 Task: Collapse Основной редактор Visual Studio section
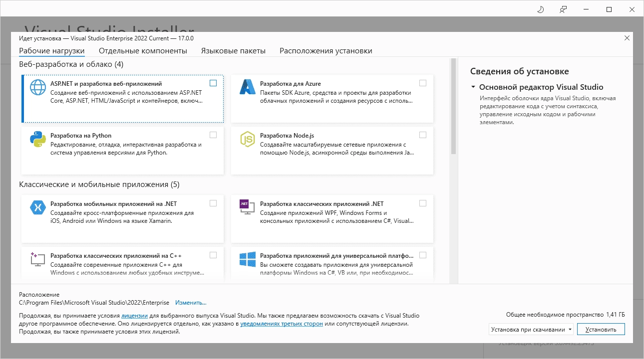pyautogui.click(x=473, y=87)
